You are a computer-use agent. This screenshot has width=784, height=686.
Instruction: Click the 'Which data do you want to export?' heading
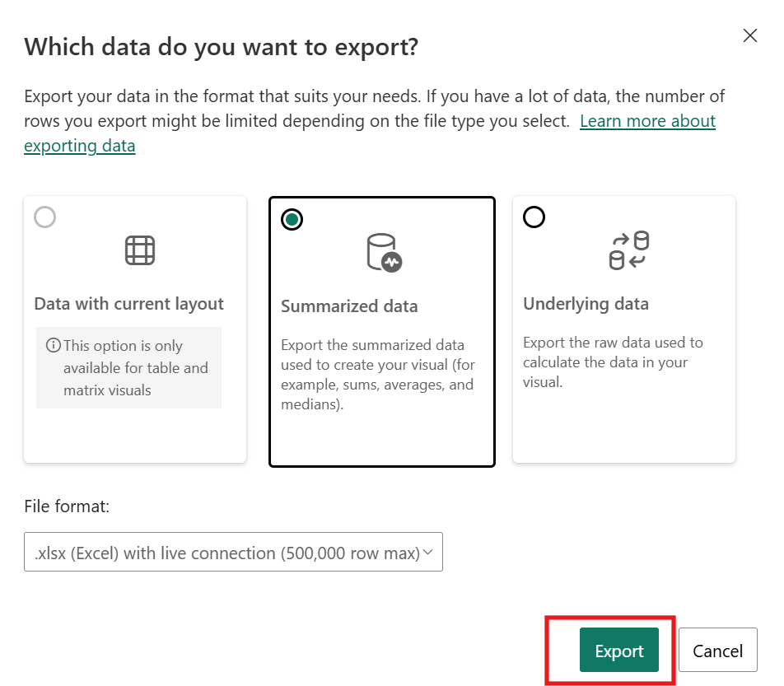coord(221,48)
